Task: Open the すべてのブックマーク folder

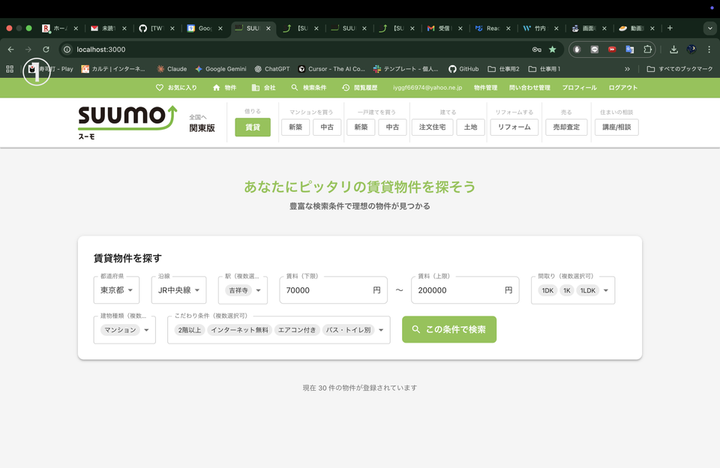Action: click(x=680, y=69)
